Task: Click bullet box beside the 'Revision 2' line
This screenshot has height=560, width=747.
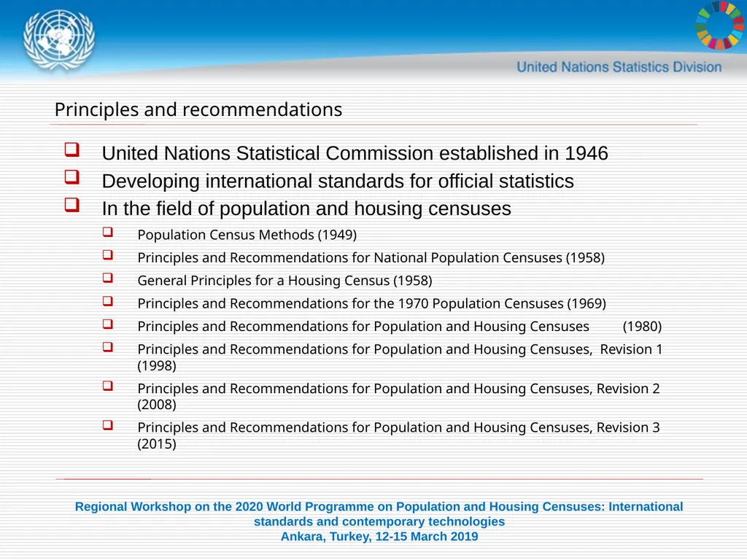Action: pyautogui.click(x=108, y=386)
